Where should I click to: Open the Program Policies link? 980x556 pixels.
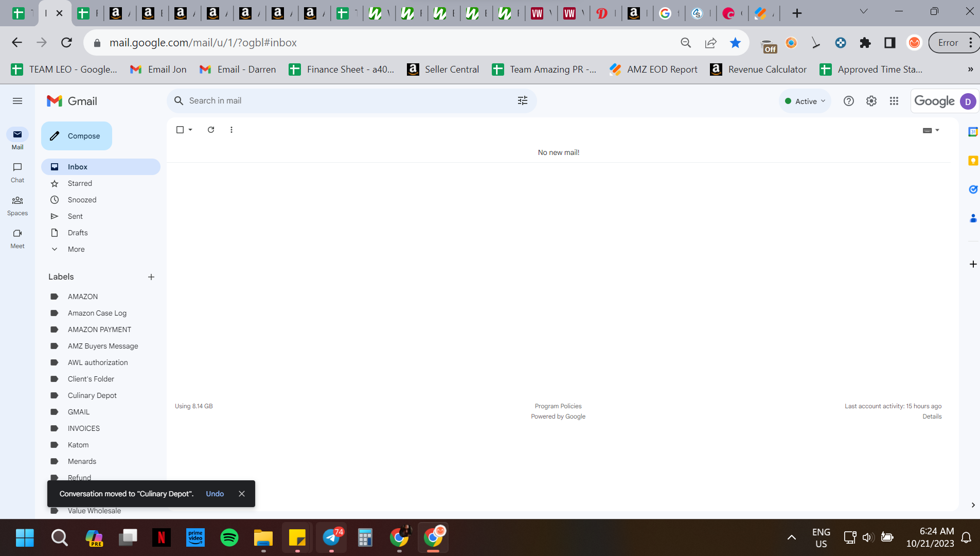pos(558,406)
